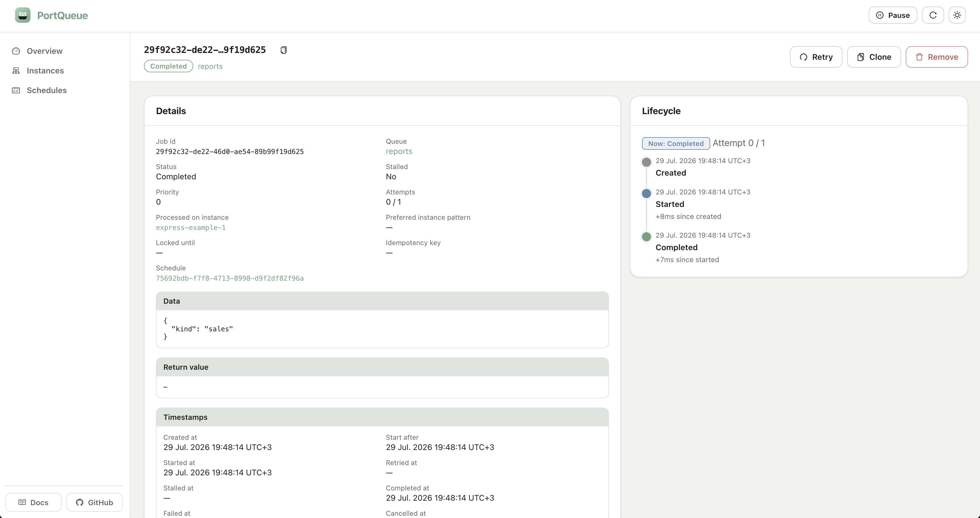Open Schedules in the sidebar
Screen dimensions: 980x518
click(46, 90)
